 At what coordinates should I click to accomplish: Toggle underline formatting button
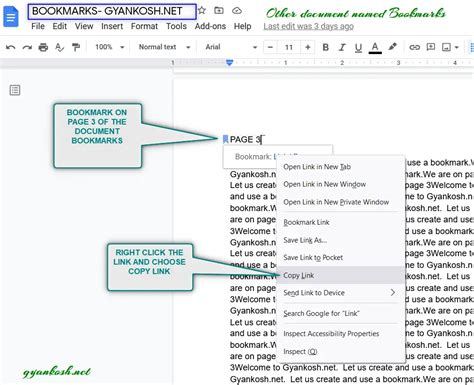point(358,48)
